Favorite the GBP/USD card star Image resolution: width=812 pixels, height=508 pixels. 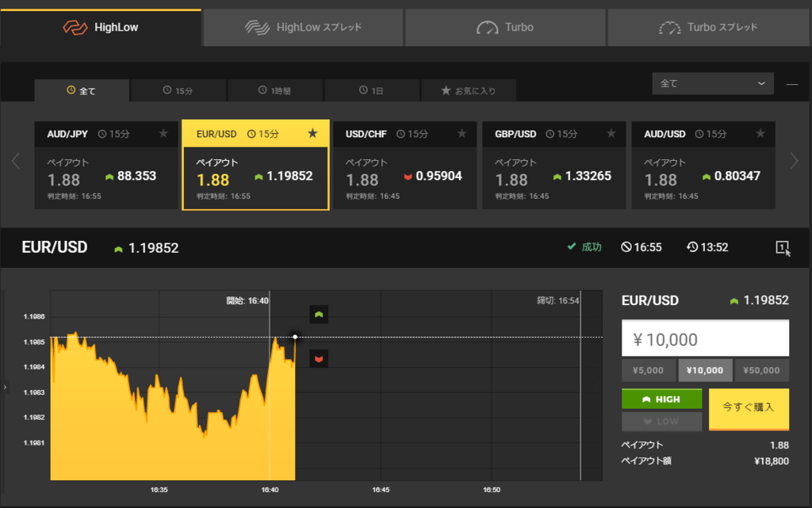pyautogui.click(x=611, y=133)
